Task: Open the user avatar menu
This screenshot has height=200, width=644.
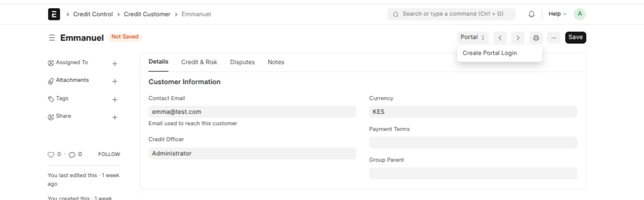Action: (579, 14)
